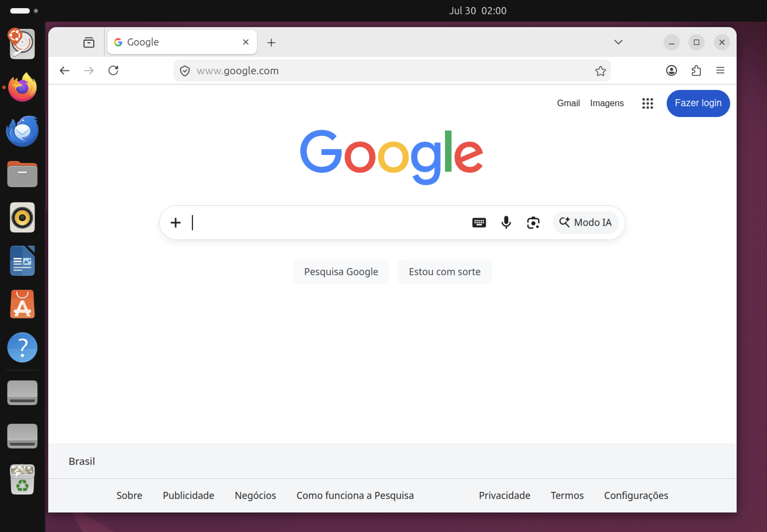Open the Firefox account icon
Viewport: 767px width, 532px height.
point(671,71)
